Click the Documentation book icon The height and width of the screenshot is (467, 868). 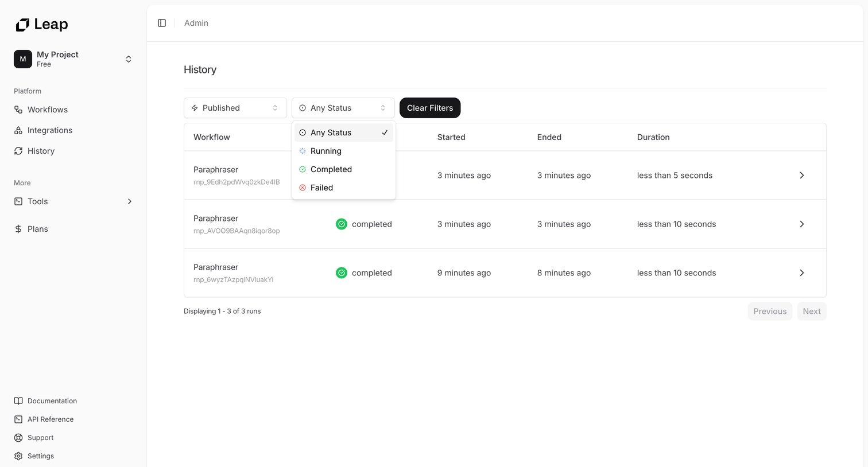[x=18, y=401]
